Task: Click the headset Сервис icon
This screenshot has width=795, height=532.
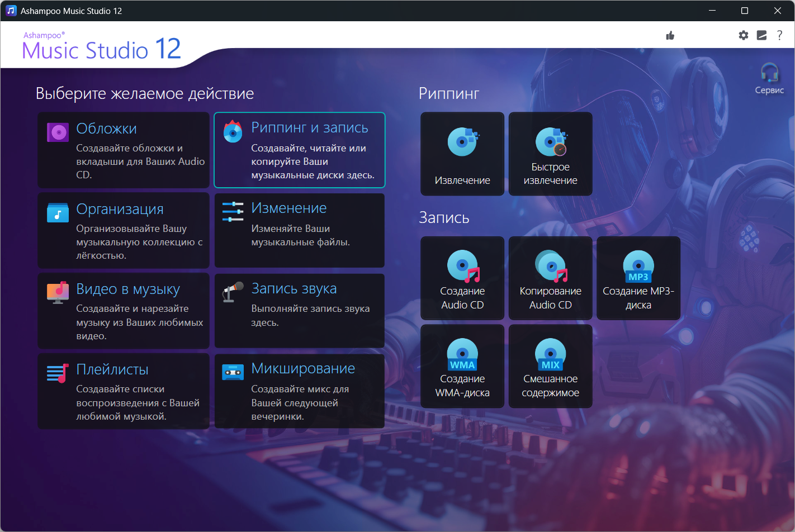Action: 770,73
